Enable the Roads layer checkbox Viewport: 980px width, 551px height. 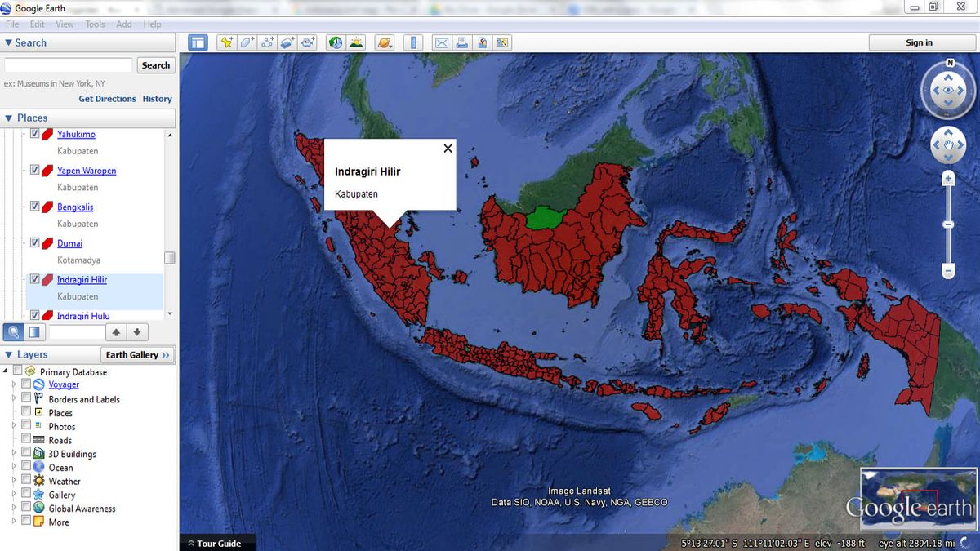[x=26, y=439]
